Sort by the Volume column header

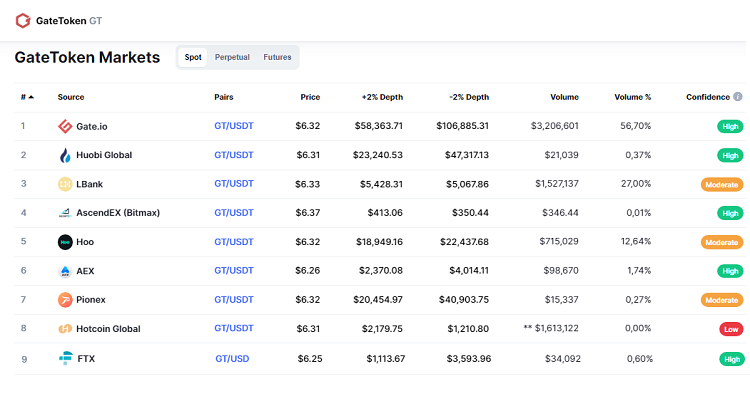point(564,97)
